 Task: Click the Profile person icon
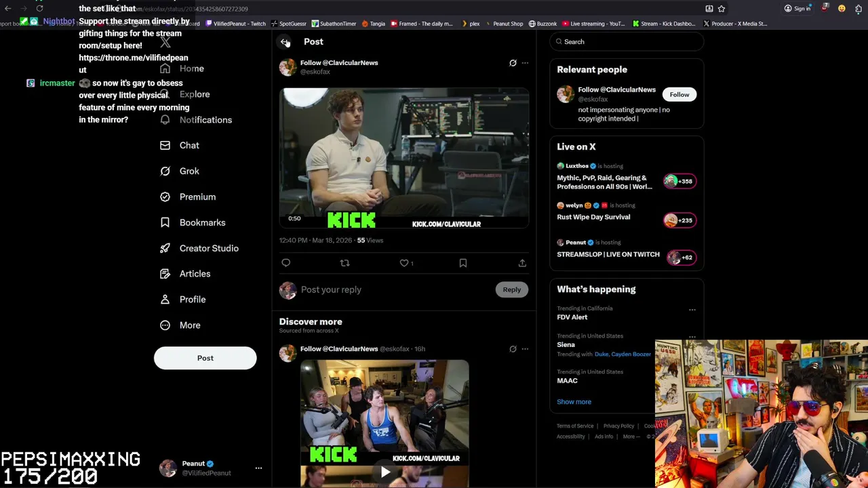[165, 300]
